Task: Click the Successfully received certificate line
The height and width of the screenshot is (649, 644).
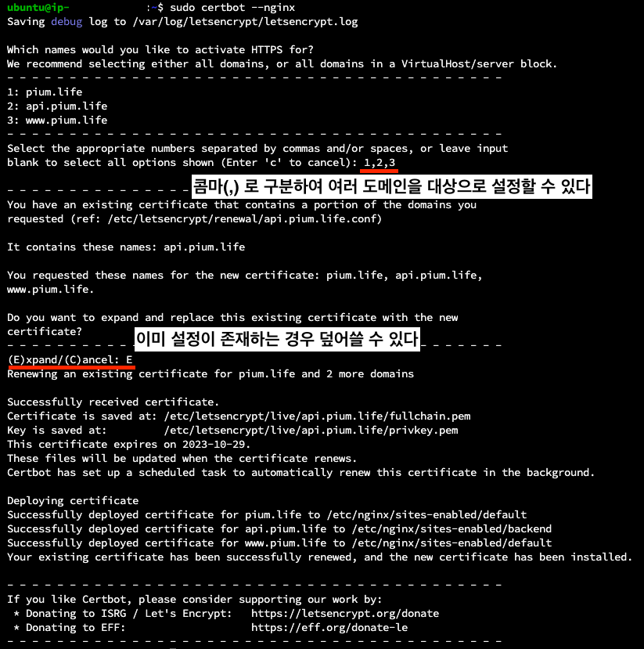Action: tap(113, 402)
